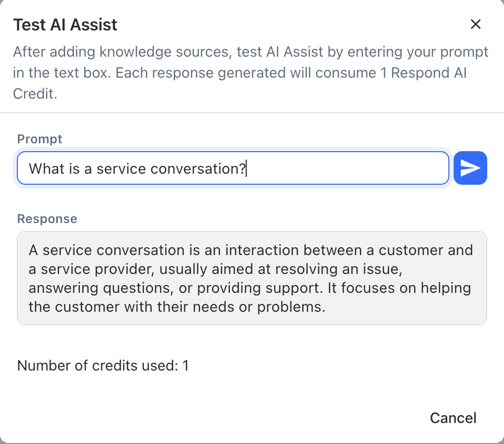Send the prompt with the arrow icon
Image resolution: width=504 pixels, height=444 pixels.
click(x=470, y=168)
